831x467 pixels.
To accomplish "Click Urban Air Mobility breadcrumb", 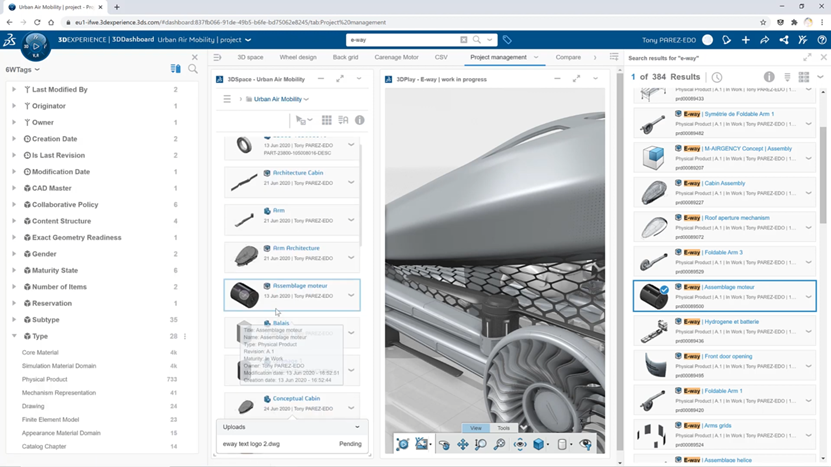I will tap(278, 99).
